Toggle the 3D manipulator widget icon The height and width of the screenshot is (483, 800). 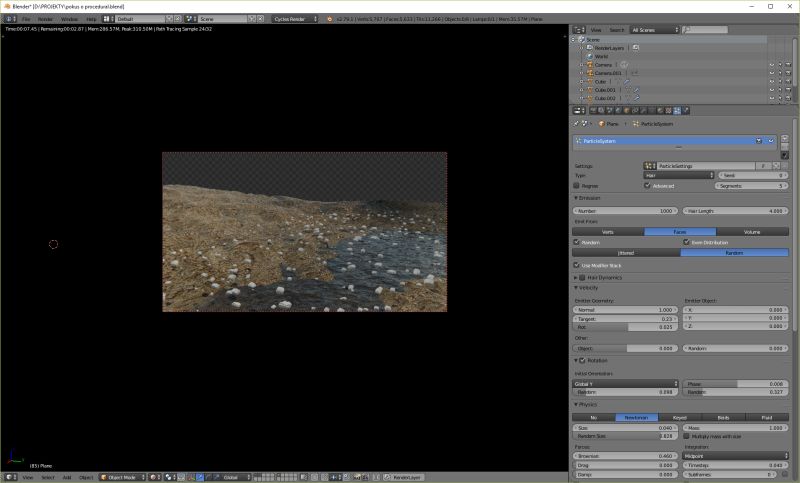tap(191, 477)
